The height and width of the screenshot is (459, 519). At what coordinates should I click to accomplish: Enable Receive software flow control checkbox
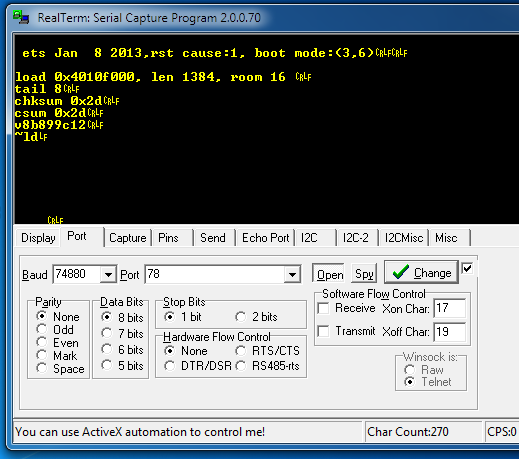tap(323, 308)
